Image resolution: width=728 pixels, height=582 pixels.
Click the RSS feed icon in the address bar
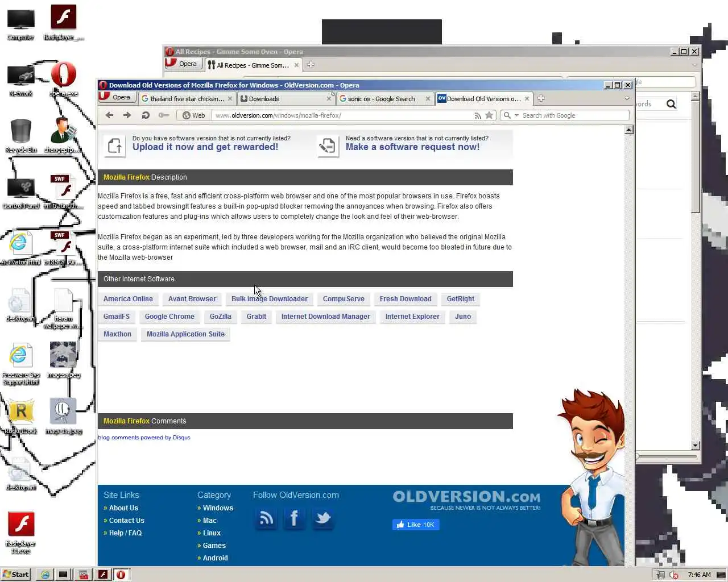[x=478, y=115]
